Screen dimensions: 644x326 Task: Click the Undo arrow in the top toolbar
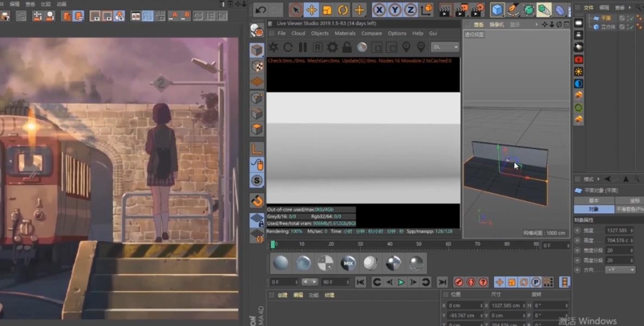(x=260, y=10)
